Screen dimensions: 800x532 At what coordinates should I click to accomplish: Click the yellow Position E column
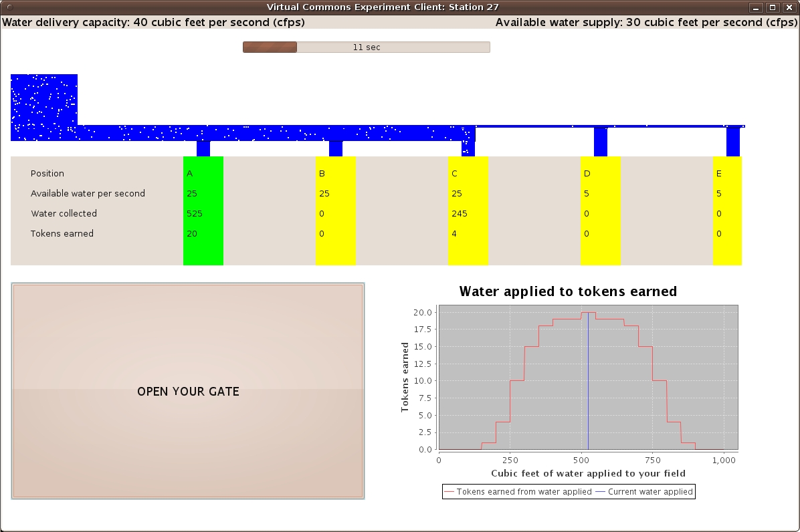[x=727, y=211]
